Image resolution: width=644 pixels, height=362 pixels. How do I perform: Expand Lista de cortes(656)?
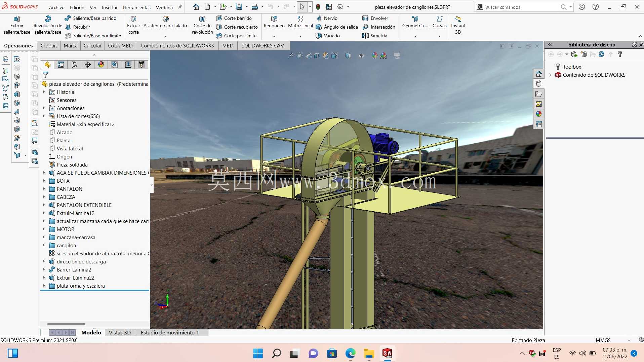[x=44, y=116]
